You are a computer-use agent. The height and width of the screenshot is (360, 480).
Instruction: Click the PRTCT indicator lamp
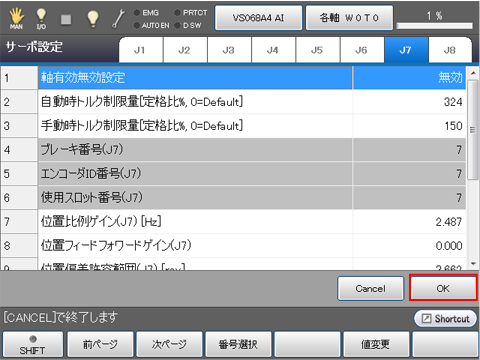tap(177, 13)
